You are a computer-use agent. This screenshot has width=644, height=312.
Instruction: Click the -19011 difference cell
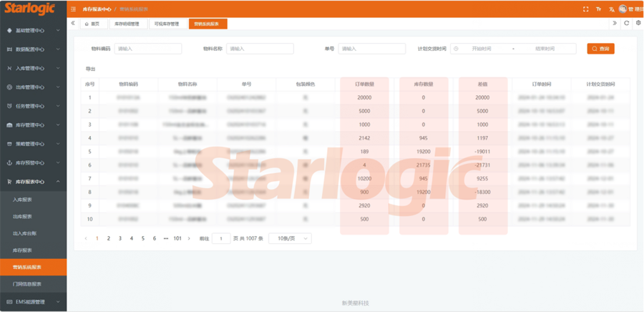click(x=482, y=152)
